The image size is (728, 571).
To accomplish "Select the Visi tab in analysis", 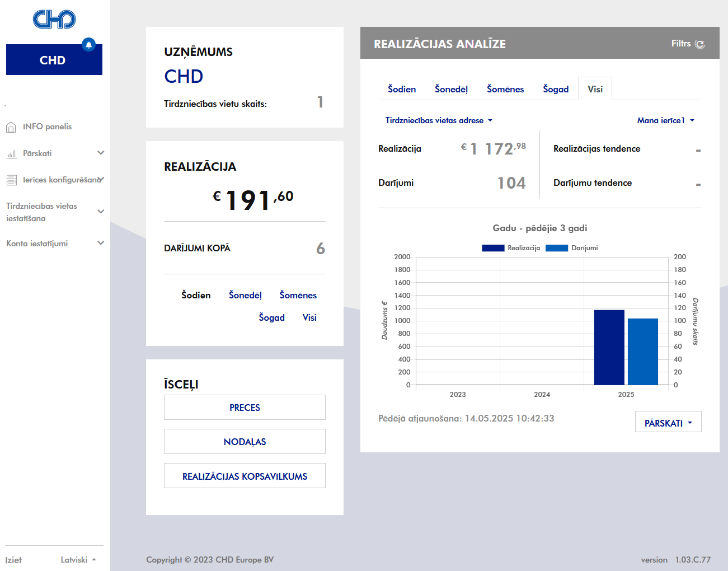I will pyautogui.click(x=595, y=89).
